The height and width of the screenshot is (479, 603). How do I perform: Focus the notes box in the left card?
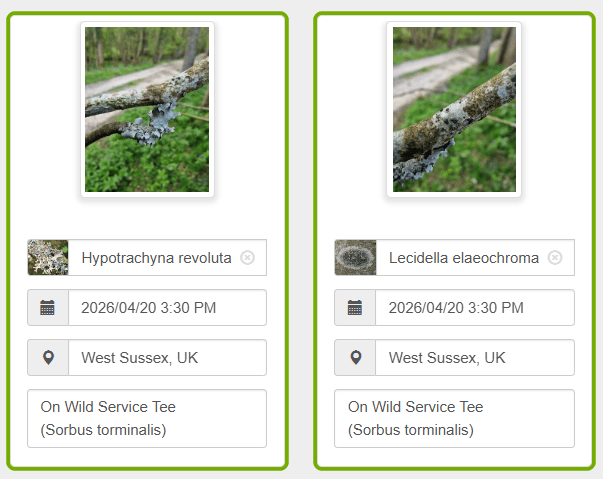coord(147,418)
